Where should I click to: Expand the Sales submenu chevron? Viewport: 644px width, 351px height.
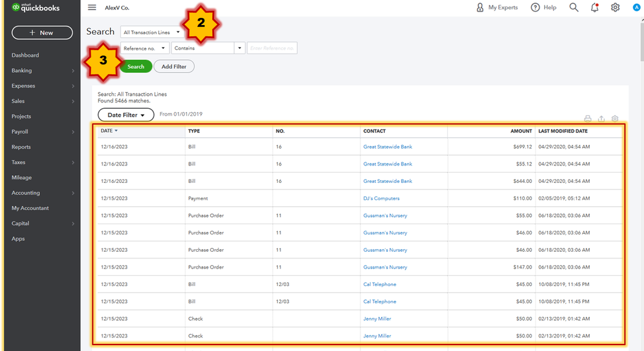click(73, 101)
